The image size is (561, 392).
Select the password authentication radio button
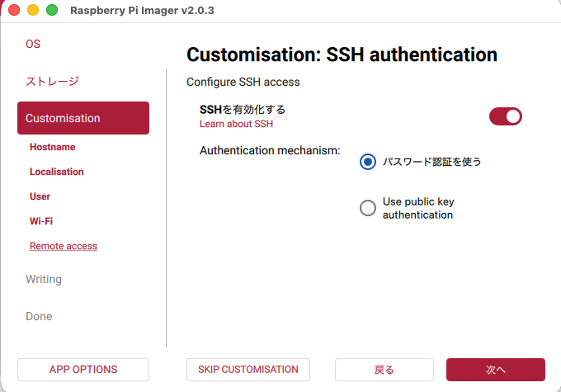click(368, 162)
